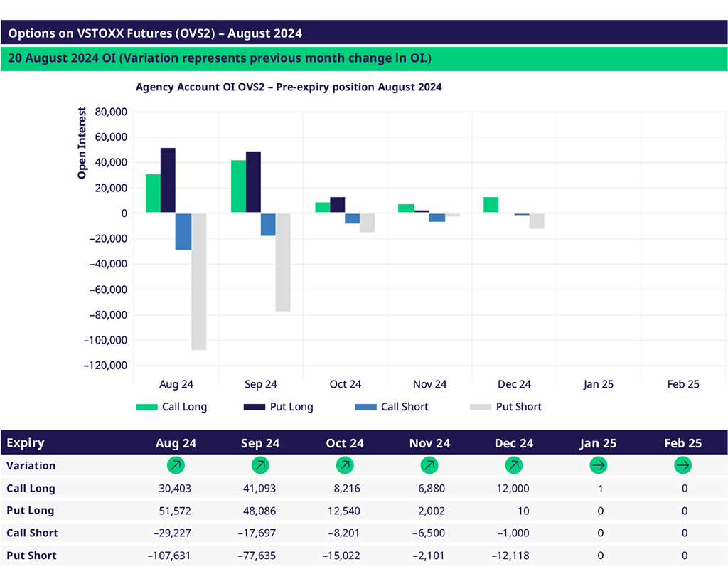Toggle the Put Short legend series
This screenshot has width=728, height=584.
click(x=505, y=407)
